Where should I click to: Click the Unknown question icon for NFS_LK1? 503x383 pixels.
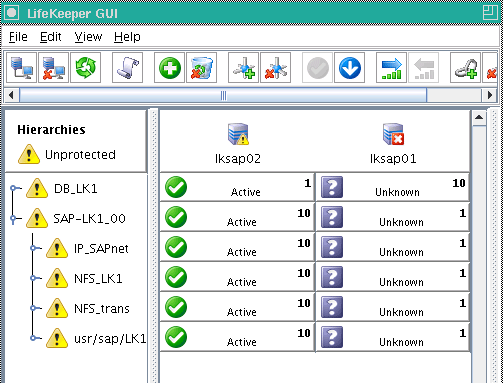(332, 277)
